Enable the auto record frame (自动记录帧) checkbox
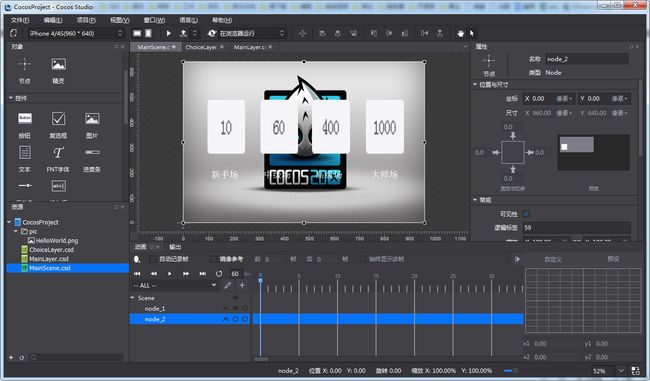 153,259
